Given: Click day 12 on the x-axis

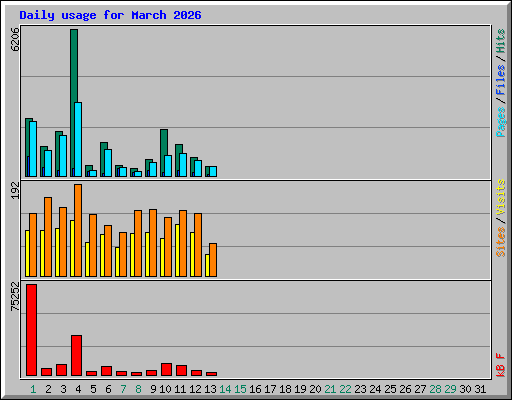Looking at the screenshot, I should [195, 389].
